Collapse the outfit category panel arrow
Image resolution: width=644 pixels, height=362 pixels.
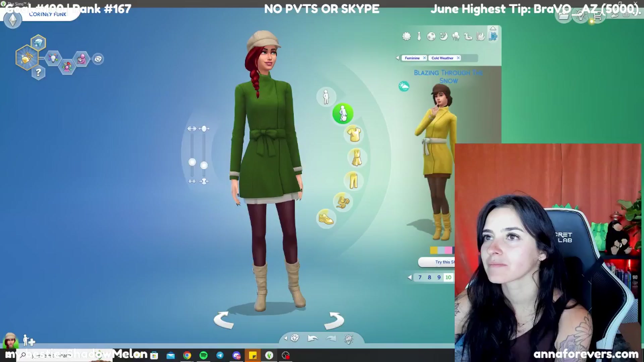pos(493,28)
